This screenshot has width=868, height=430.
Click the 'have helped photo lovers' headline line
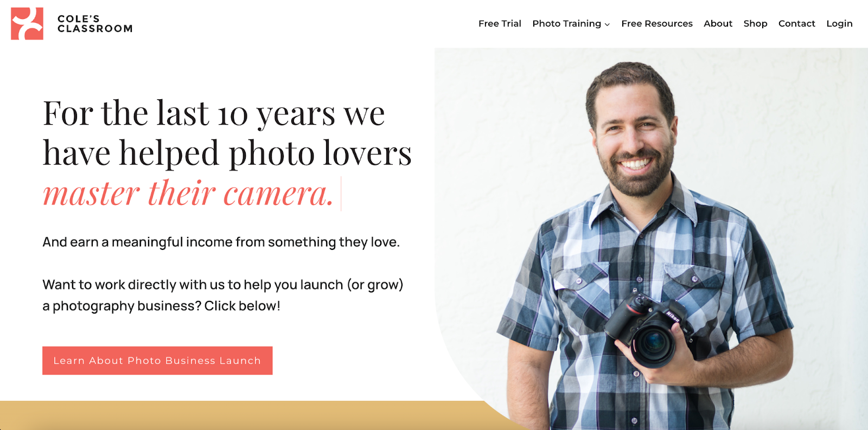[x=227, y=153]
